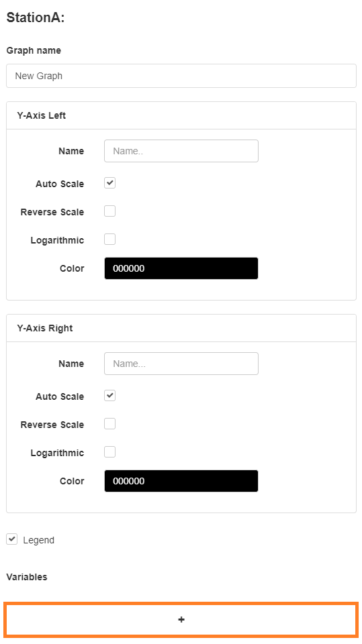The image size is (362, 644).
Task: Click the Y-Axis Right panel header
Action: (181, 328)
